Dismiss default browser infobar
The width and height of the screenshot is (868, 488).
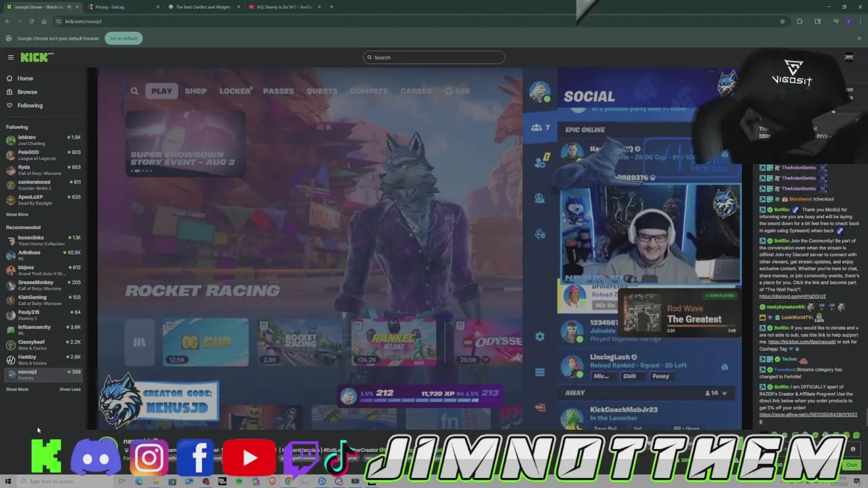(859, 39)
